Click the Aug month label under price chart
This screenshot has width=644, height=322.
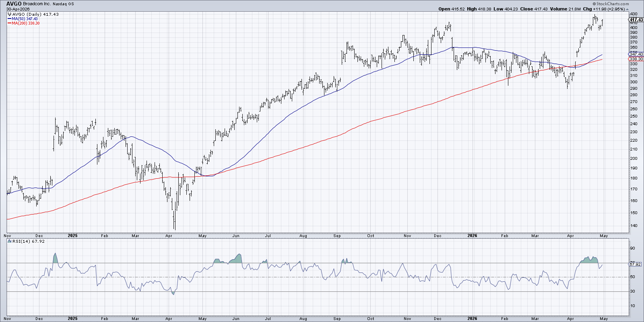(x=303, y=236)
